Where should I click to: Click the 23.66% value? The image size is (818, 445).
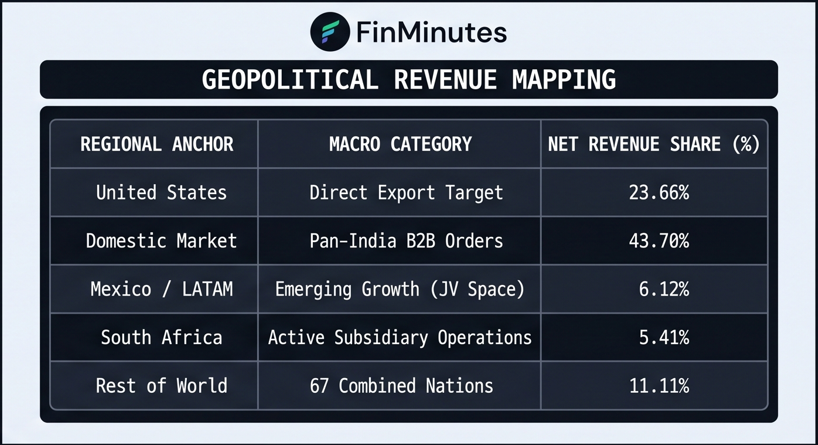(659, 193)
